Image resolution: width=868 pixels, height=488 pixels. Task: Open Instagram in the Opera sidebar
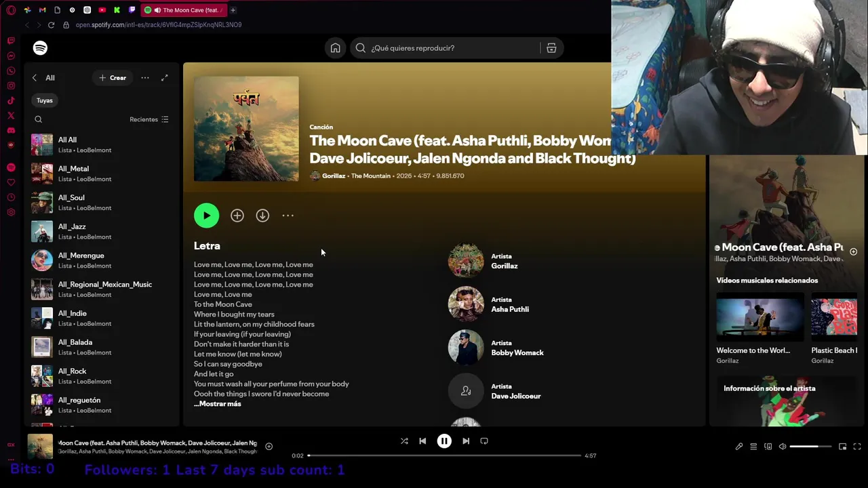pos(11,85)
